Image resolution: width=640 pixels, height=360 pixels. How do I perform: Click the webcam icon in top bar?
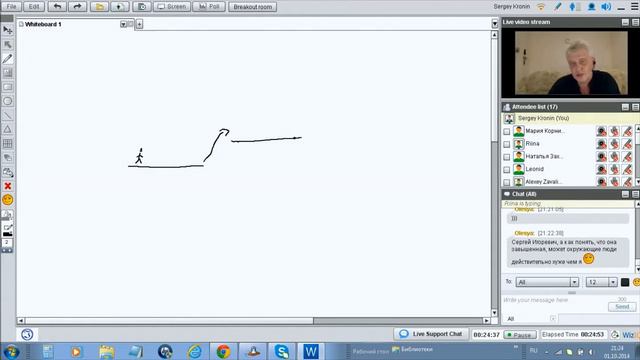(591, 7)
